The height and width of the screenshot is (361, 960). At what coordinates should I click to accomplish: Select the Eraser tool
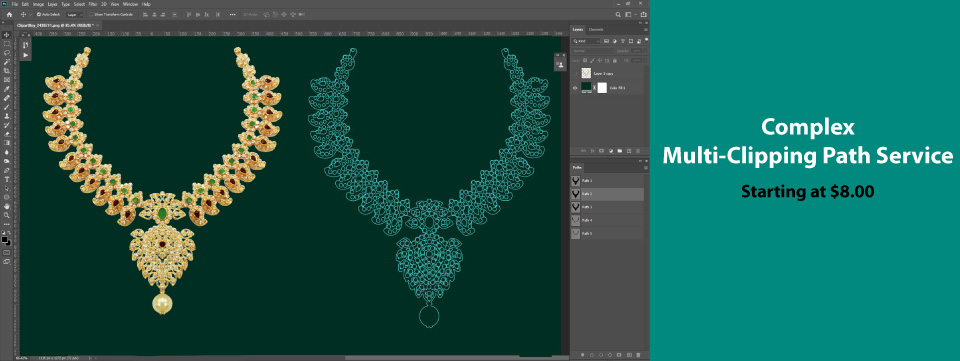pos(7,133)
